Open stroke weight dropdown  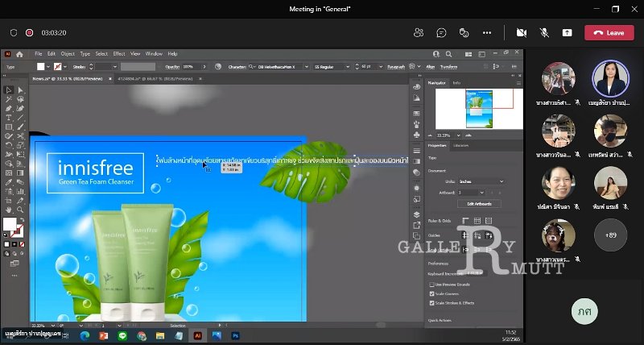tap(114, 67)
